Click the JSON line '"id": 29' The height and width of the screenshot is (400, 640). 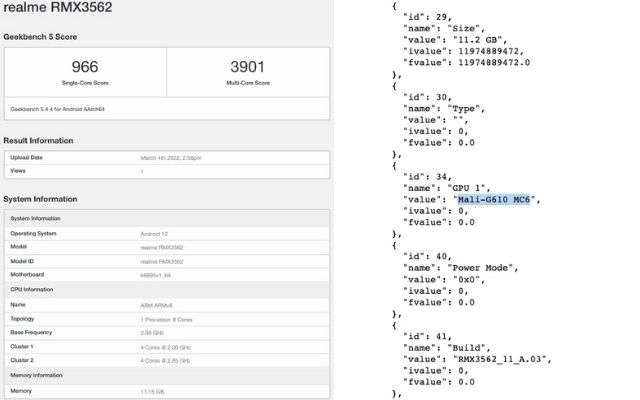[427, 17]
